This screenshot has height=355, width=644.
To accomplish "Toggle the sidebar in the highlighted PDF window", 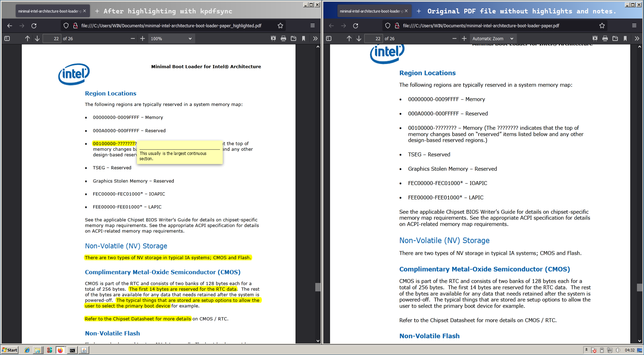I will [x=7, y=39].
